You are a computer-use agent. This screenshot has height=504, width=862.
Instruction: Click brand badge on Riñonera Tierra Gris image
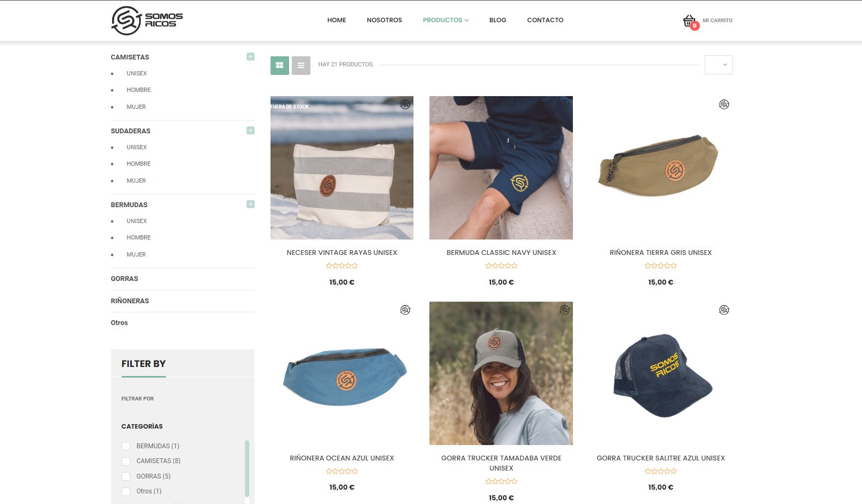pyautogui.click(x=724, y=105)
